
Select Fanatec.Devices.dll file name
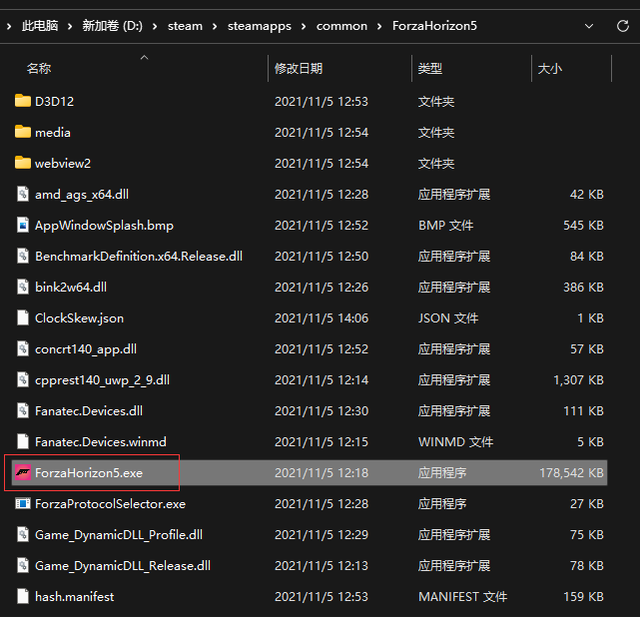point(89,411)
